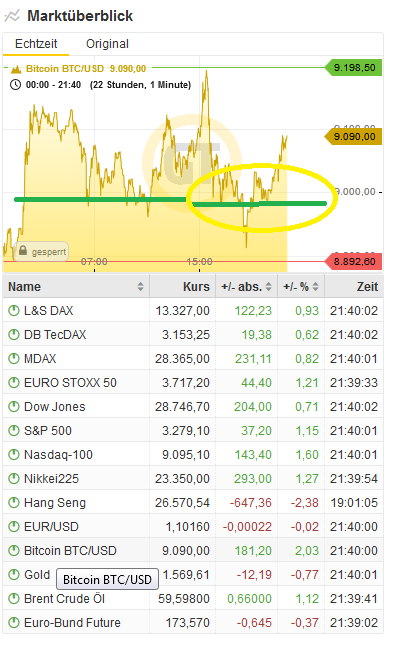
Task: Click the 07:00 marker on chart time axis
Action: pos(94,262)
